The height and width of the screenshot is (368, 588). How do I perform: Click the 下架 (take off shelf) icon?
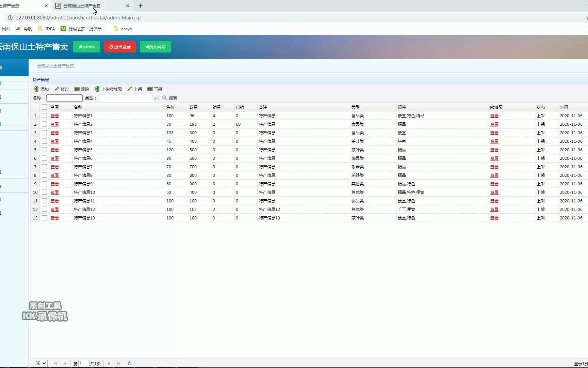pyautogui.click(x=150, y=89)
